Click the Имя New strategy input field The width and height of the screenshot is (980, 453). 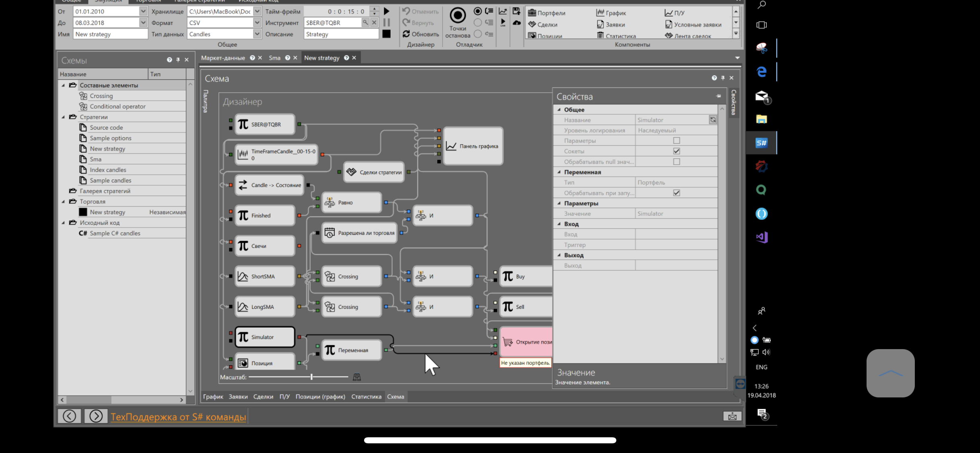tap(111, 34)
